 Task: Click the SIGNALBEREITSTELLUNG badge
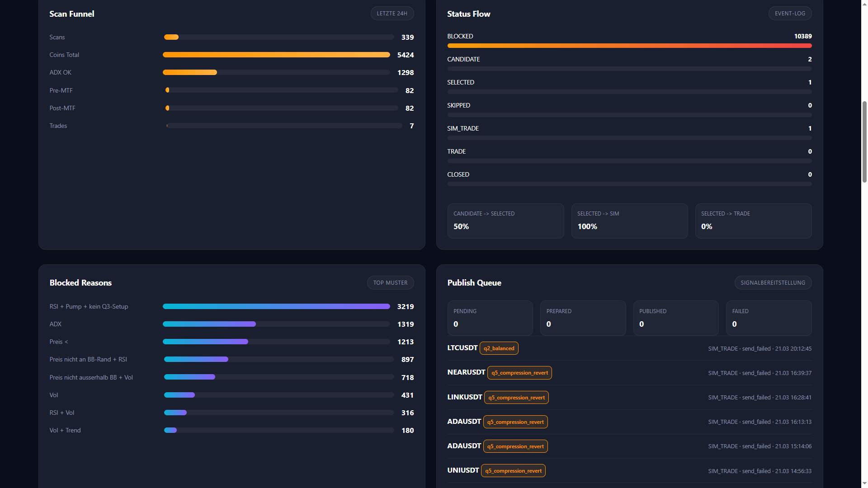click(773, 283)
